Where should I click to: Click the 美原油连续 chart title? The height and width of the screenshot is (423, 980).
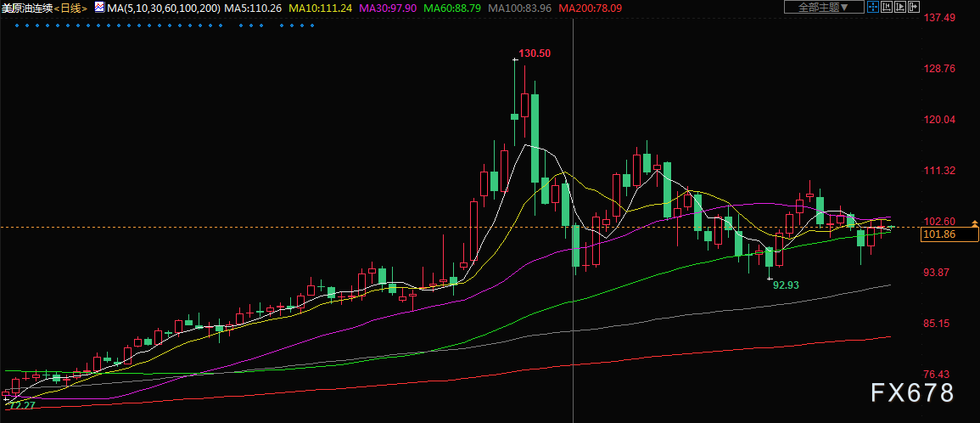tap(27, 8)
